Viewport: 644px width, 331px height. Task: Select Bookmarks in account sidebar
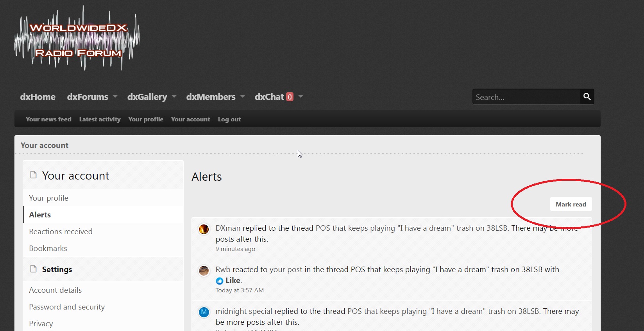48,248
